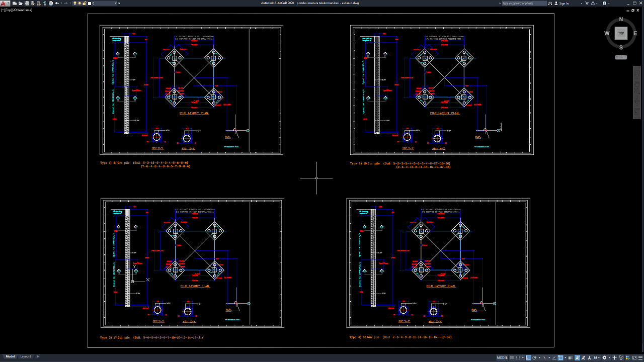Expand the annotation scale 1:1 dropdown
Viewport: 644px width, 362px height.
point(597,357)
